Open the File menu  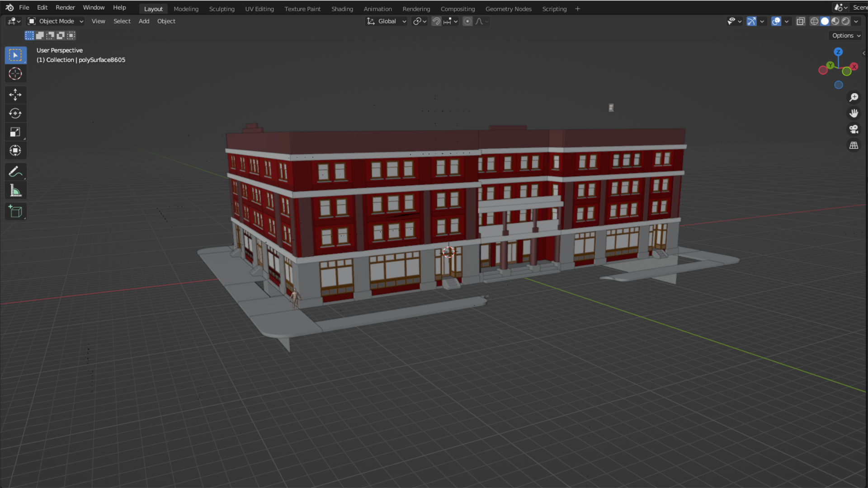tap(24, 7)
